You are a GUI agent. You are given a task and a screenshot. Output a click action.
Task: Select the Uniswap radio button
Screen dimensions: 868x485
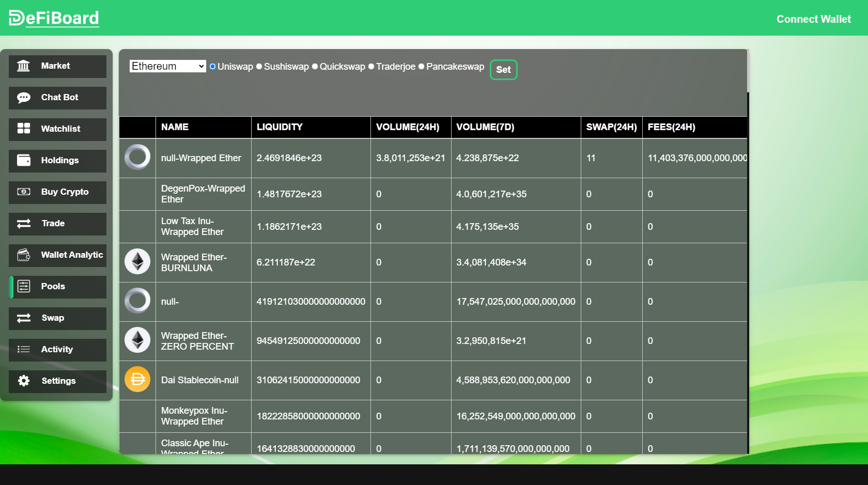[x=212, y=66]
